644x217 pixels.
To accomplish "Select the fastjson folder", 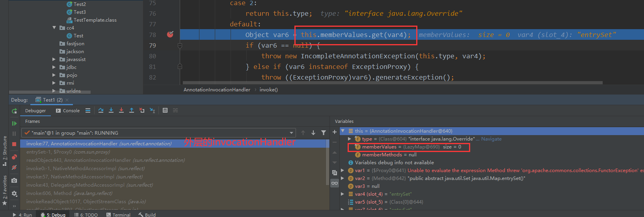I will tap(72, 43).
